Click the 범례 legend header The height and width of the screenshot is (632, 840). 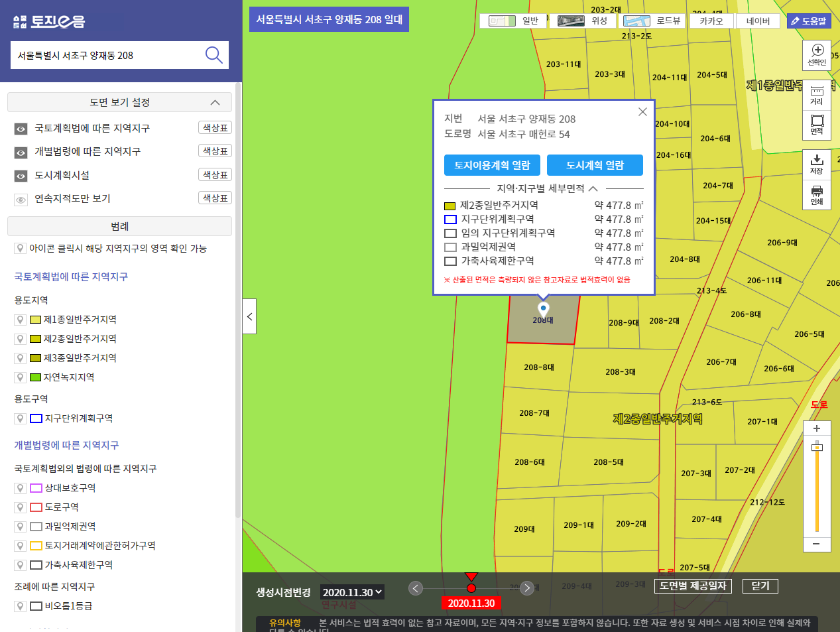[x=119, y=226]
